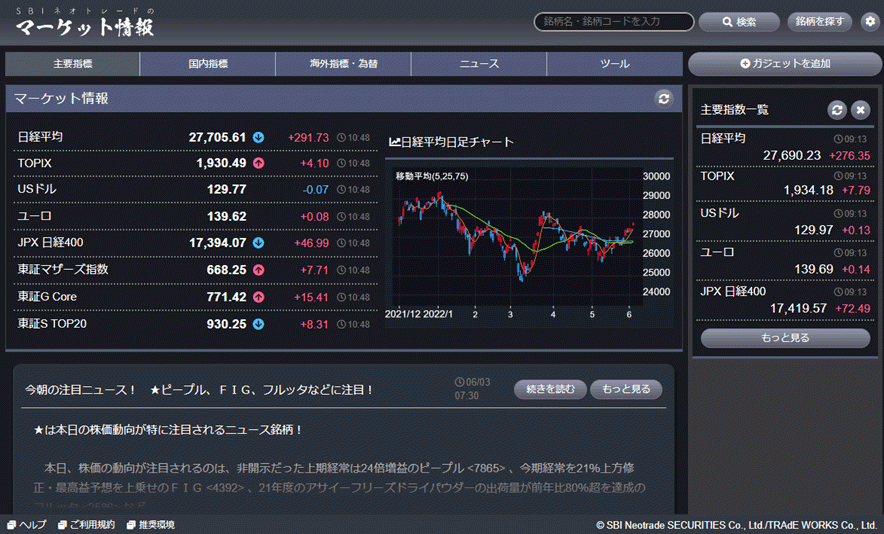Open the 推奨環境 link in the footer
Viewport: 884px width, 534px height.
click(157, 525)
